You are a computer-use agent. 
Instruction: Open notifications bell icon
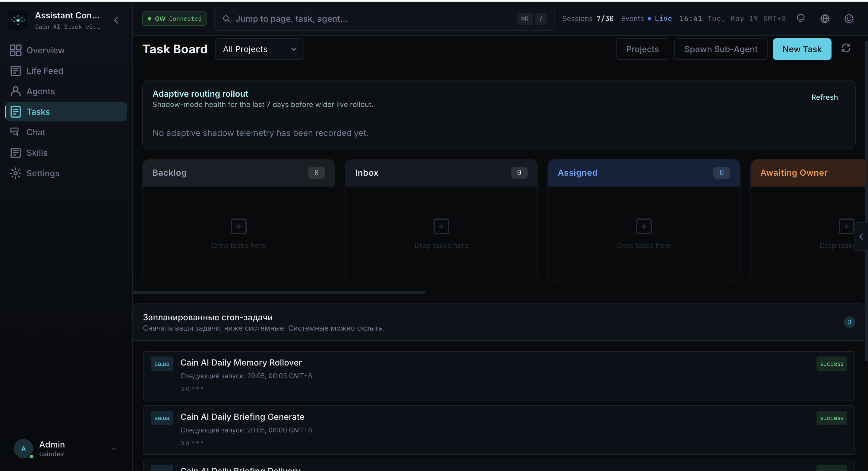(x=800, y=18)
